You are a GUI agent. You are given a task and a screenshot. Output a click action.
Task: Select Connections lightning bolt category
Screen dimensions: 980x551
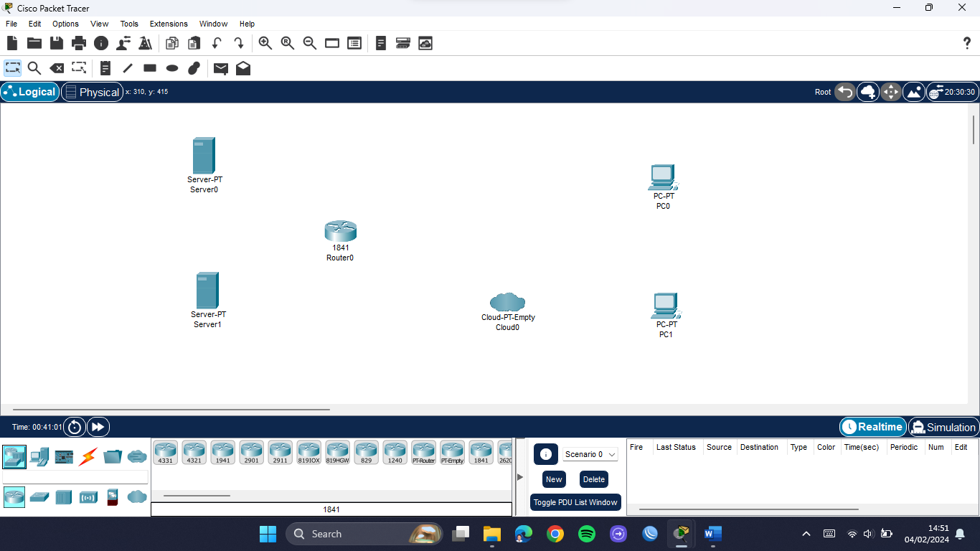88,456
